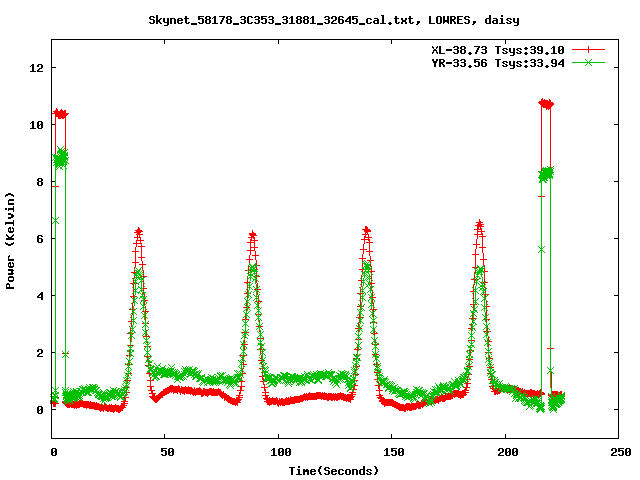640x480 pixels.
Task: Click the y-axis tick label 2
Action: (40, 353)
